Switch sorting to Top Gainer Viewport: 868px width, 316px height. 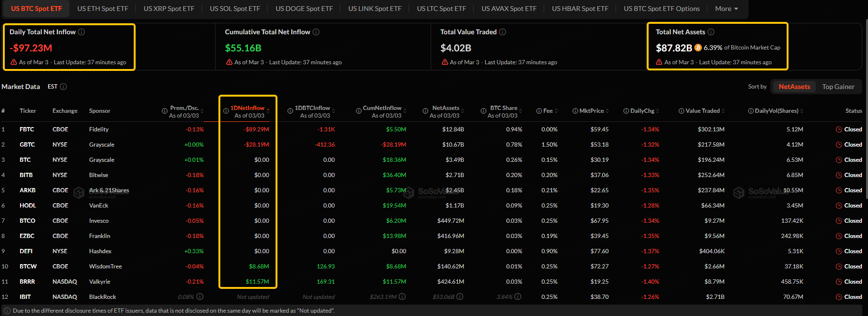click(838, 87)
